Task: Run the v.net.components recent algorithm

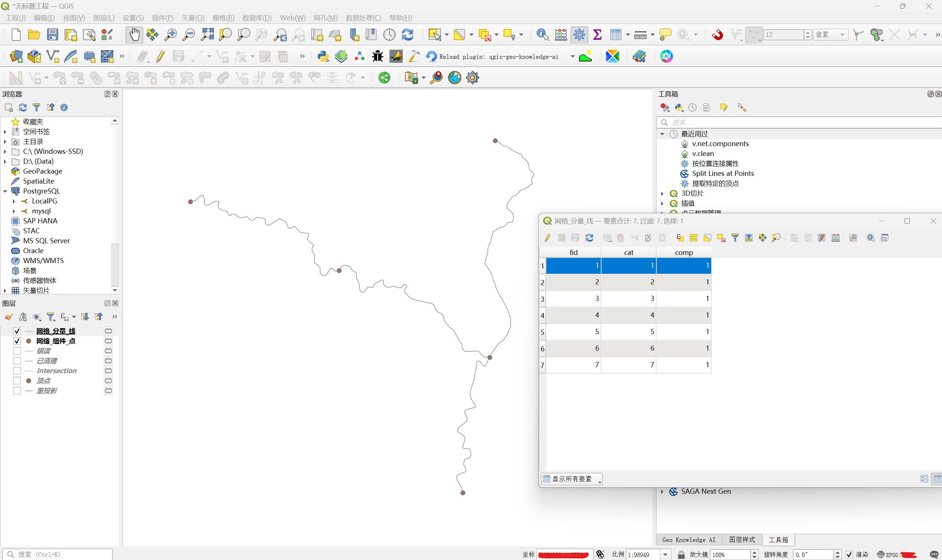Action: (720, 144)
